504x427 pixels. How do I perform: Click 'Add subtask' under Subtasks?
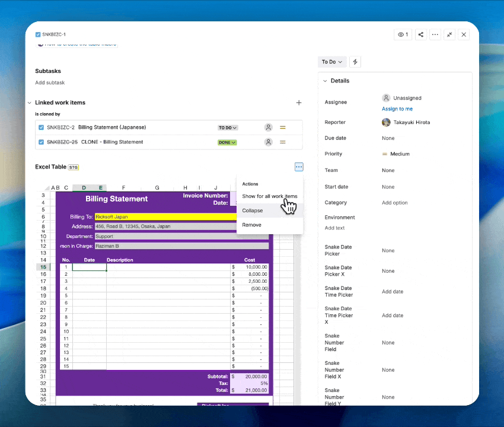(x=50, y=82)
